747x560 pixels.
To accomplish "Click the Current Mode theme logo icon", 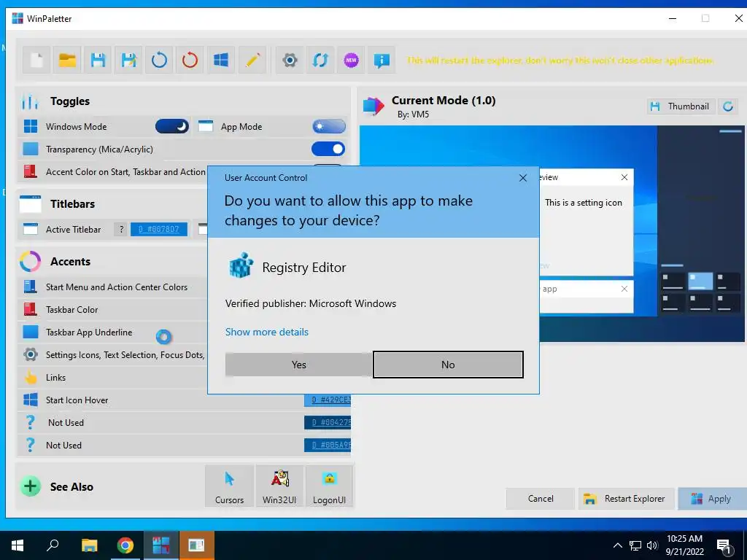I will click(373, 106).
